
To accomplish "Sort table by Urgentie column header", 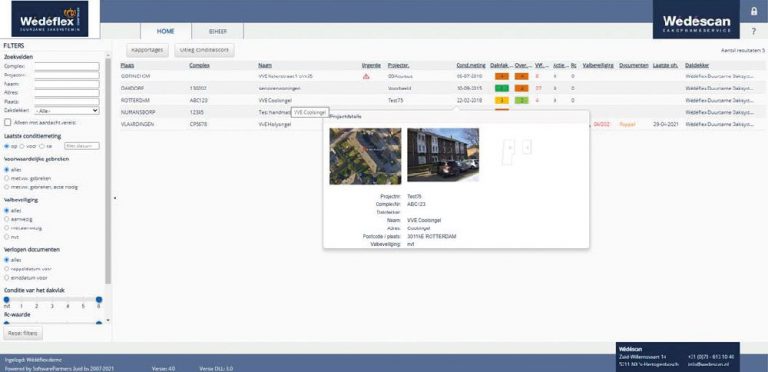I will pos(371,65).
